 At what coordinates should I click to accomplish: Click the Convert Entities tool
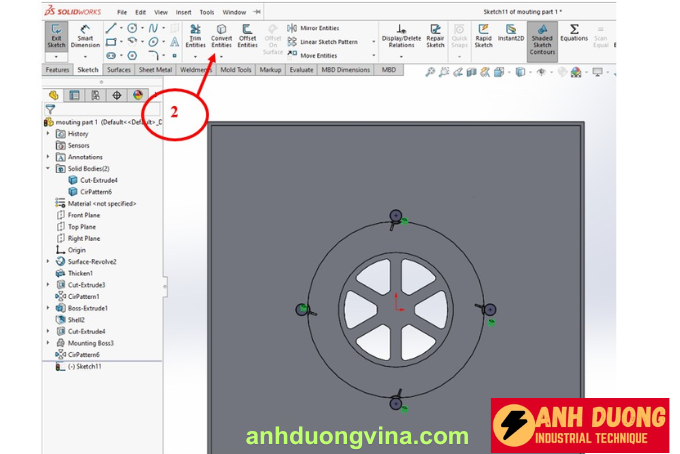221,37
